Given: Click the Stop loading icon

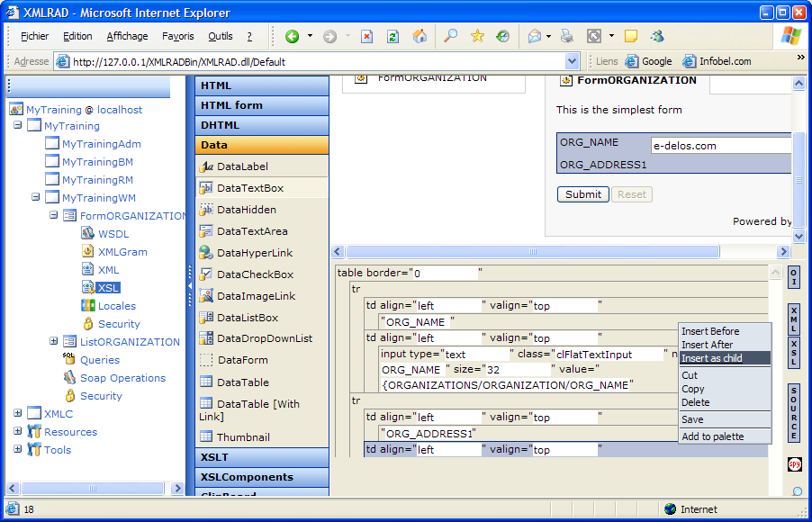Looking at the screenshot, I should (366, 37).
